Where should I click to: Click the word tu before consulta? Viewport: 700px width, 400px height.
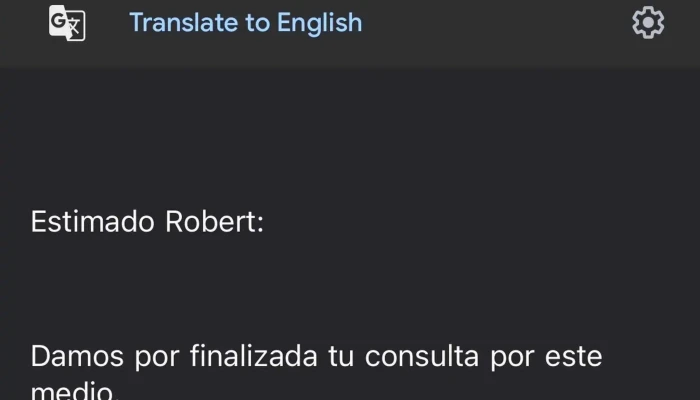(341, 356)
